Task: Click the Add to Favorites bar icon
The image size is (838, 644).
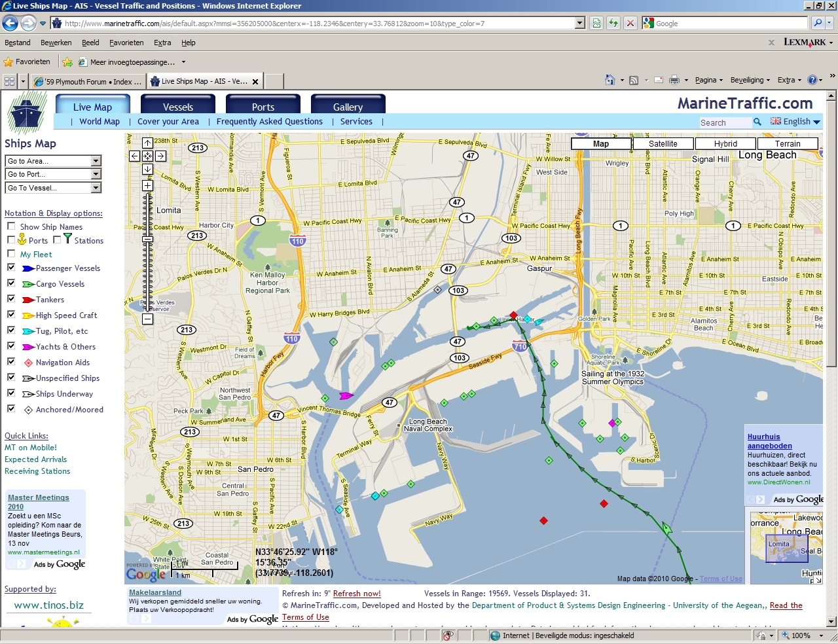Action: click(x=67, y=62)
